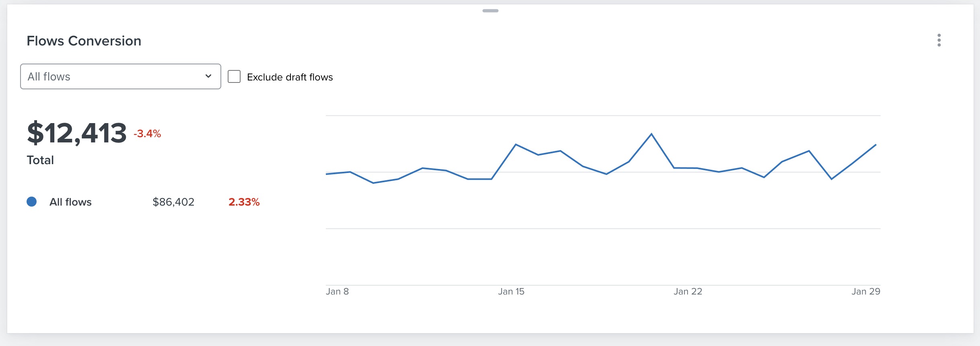Click the dip in the line before Jan 29
This screenshot has width=980, height=346.
tap(830, 180)
